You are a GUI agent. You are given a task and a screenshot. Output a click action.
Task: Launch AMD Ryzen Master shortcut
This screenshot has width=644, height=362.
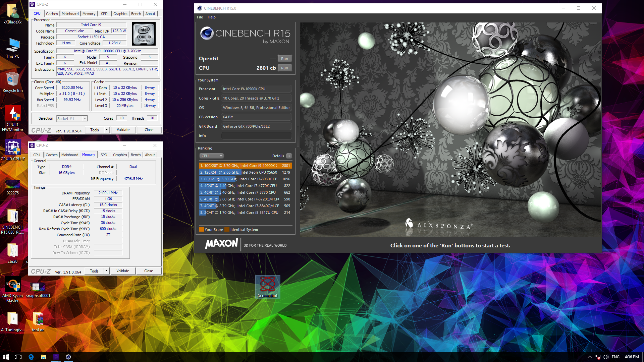tap(13, 290)
